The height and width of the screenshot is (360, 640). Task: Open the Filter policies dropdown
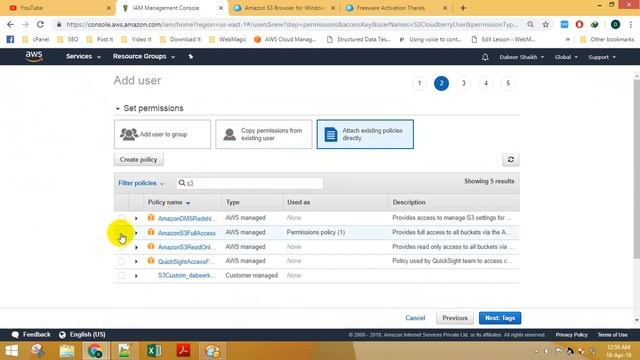coord(141,183)
